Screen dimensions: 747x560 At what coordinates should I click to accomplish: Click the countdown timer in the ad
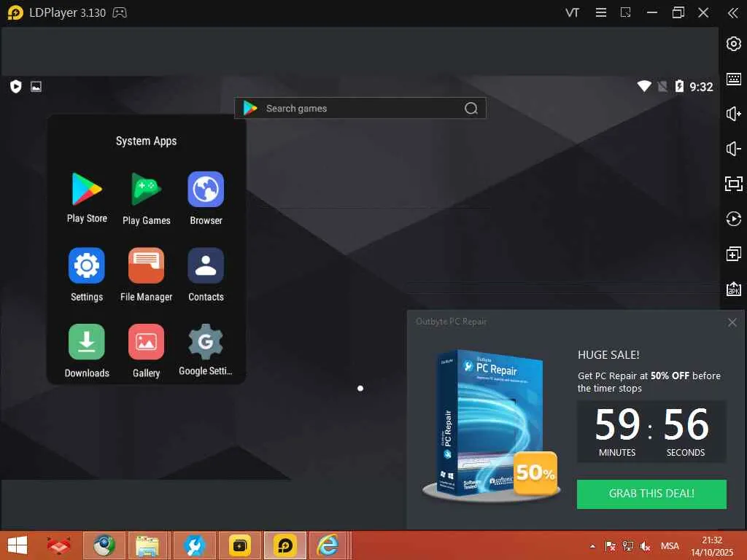click(x=651, y=432)
